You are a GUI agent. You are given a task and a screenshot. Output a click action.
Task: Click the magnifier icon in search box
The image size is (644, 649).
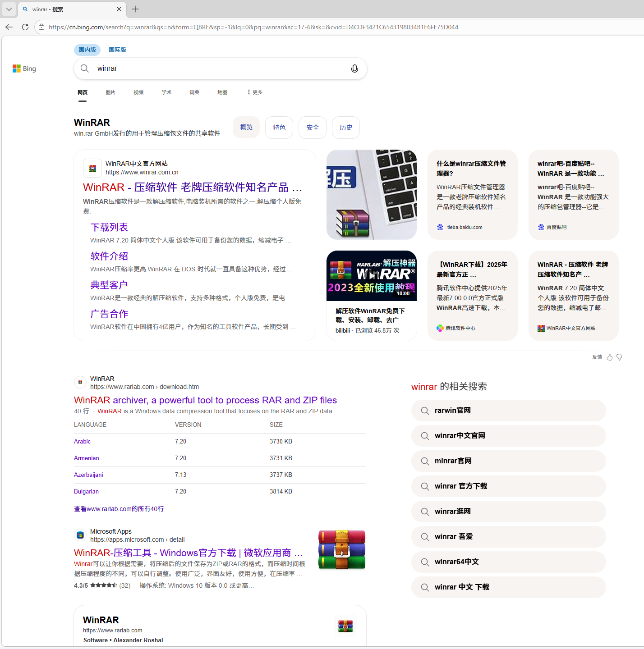85,69
